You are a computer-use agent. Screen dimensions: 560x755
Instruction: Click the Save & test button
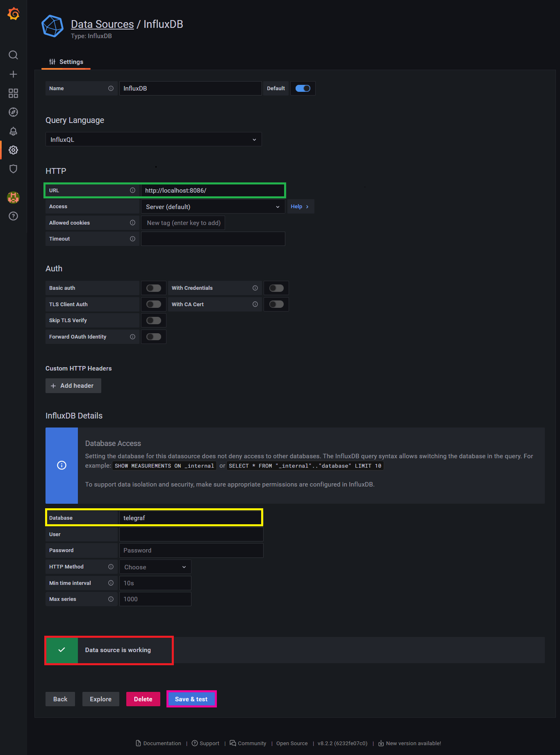point(191,699)
